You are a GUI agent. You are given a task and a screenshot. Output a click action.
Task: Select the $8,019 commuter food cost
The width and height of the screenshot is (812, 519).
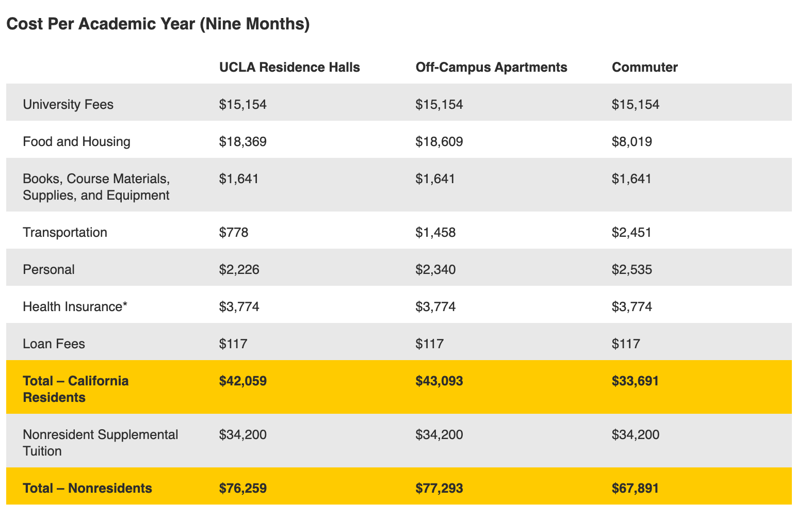pyautogui.click(x=631, y=141)
